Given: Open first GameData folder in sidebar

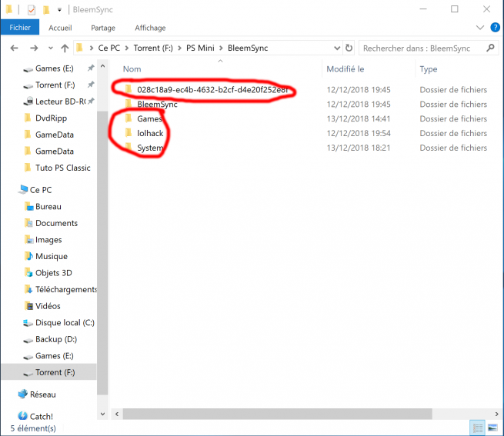Looking at the screenshot, I should (55, 135).
